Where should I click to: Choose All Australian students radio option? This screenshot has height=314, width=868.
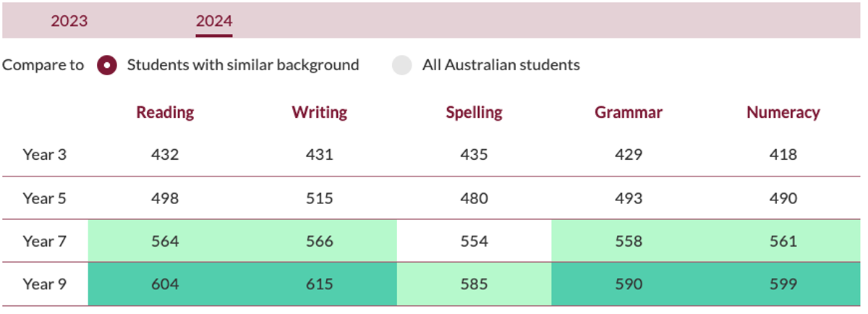401,65
